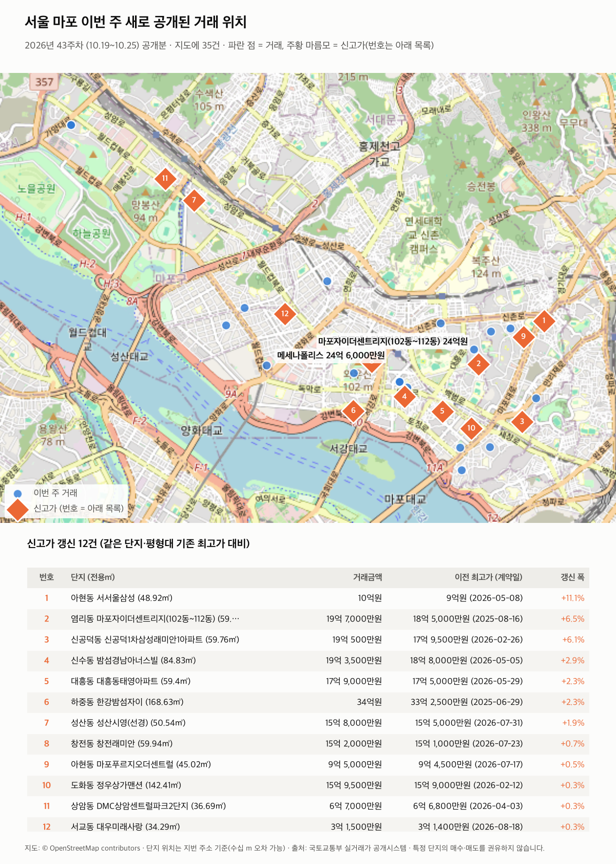
Task: Click the blue transaction dot near 가양대로
Action: point(71,125)
